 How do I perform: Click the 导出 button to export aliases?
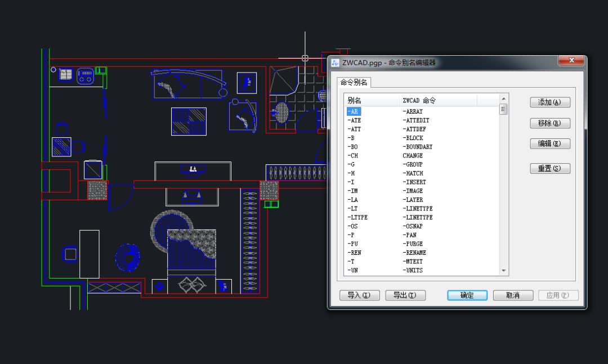tap(405, 295)
